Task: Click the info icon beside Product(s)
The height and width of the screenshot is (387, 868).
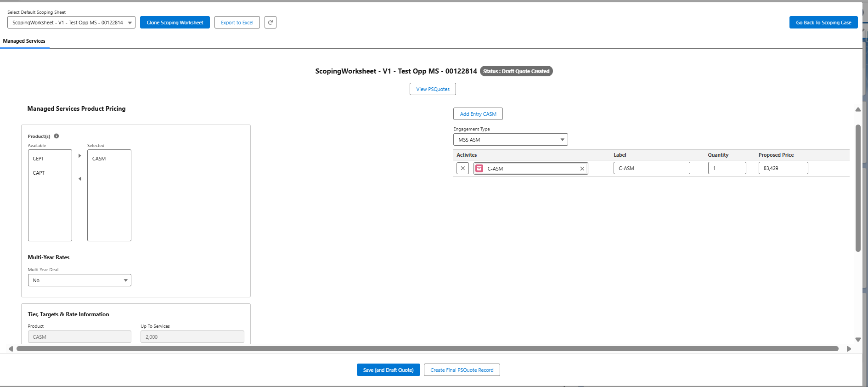Action: click(x=56, y=136)
